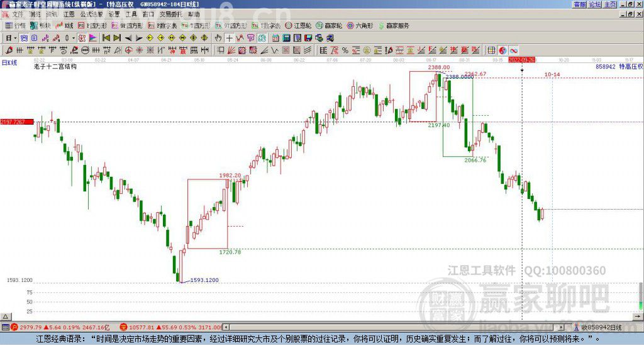
Task: Click the black left arrow icon
Action: pos(128,38)
